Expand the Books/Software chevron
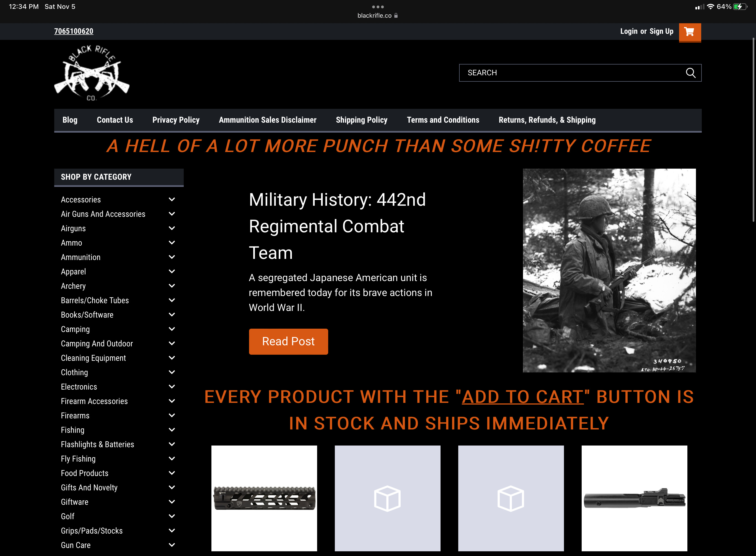The height and width of the screenshot is (556, 756). [172, 314]
